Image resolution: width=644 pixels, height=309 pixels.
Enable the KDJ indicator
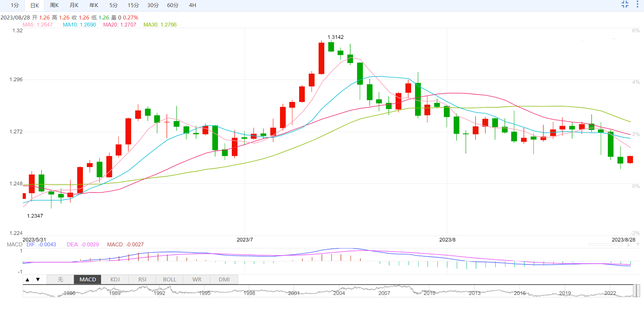coord(115,280)
